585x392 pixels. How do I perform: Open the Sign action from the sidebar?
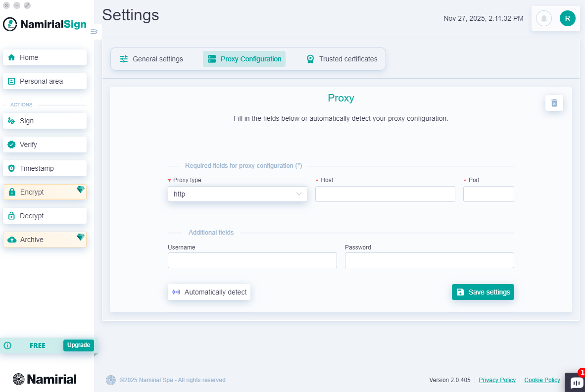pyautogui.click(x=45, y=121)
